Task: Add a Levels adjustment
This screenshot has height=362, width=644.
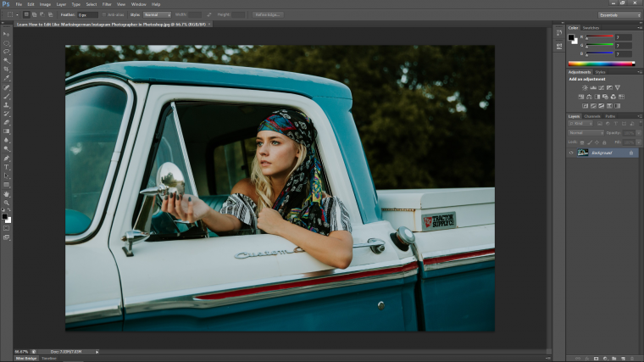Action: point(593,87)
